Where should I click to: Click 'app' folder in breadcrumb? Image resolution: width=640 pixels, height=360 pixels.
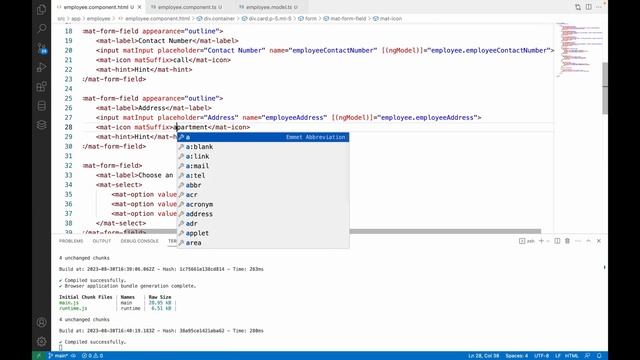click(x=76, y=18)
